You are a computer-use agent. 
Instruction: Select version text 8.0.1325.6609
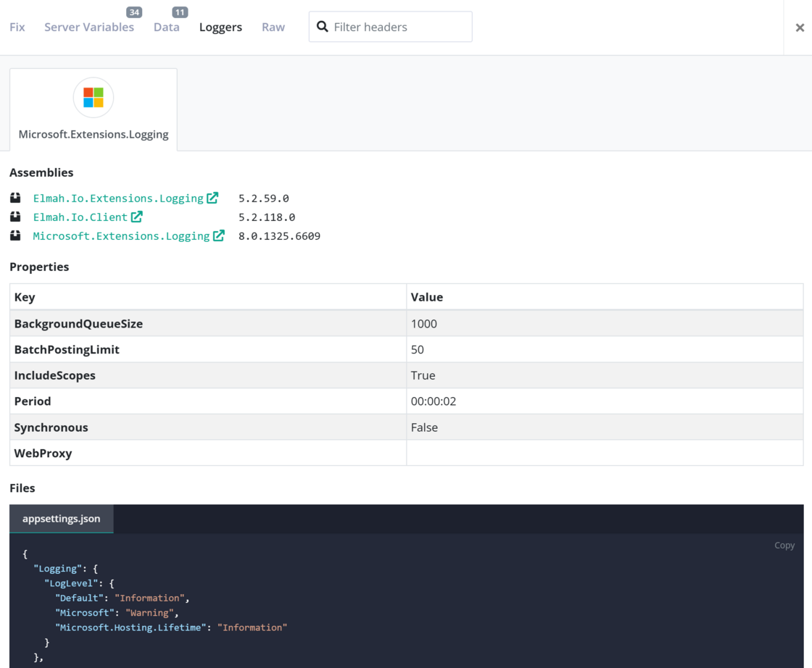pyautogui.click(x=279, y=236)
